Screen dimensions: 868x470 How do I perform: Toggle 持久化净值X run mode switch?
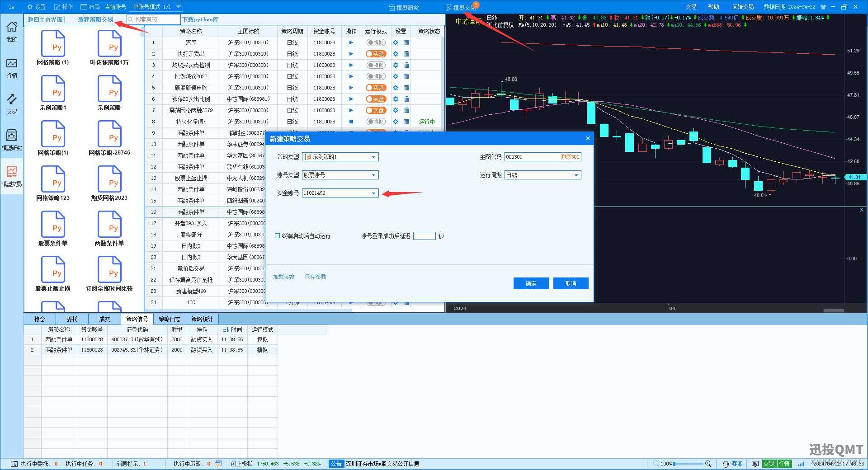point(376,122)
